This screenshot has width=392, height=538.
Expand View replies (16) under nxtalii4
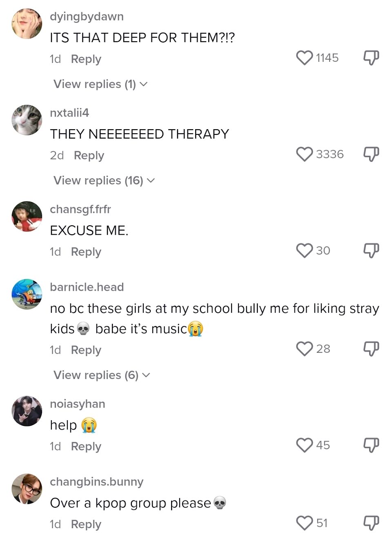(x=104, y=181)
